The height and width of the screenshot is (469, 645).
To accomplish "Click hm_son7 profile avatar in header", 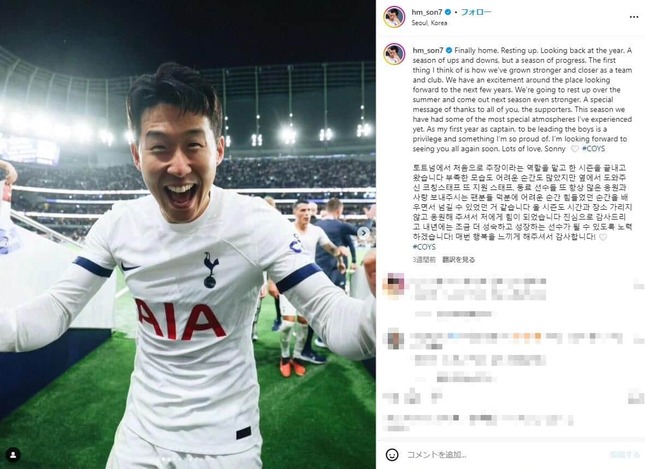I will [394, 17].
